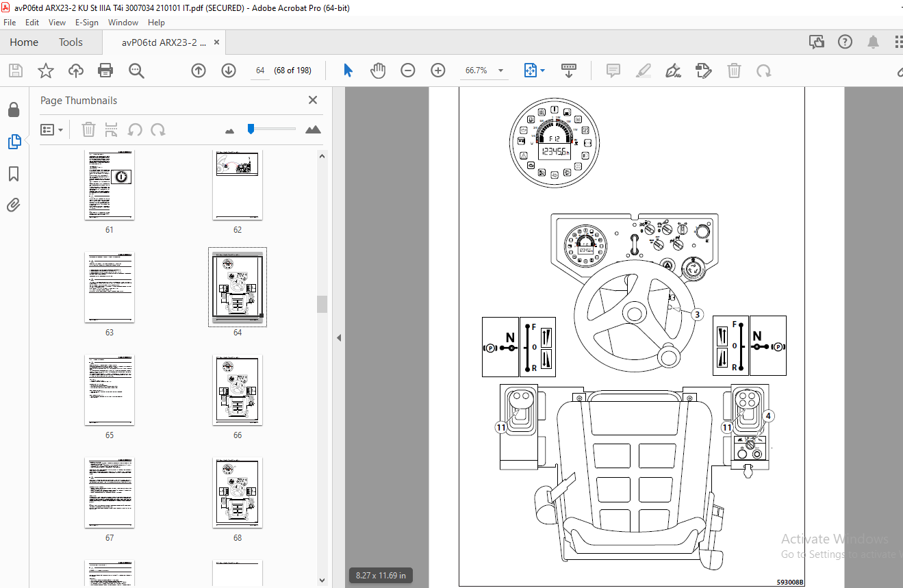Select page 66 thumbnail
Viewport: 903px width, 588px height.
click(238, 390)
